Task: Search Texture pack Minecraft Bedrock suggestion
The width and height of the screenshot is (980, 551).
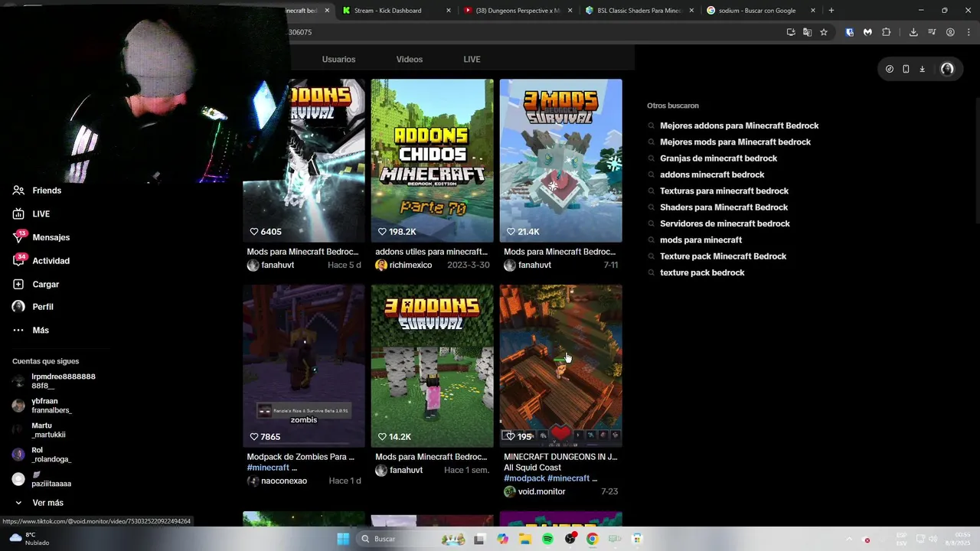Action: [723, 256]
